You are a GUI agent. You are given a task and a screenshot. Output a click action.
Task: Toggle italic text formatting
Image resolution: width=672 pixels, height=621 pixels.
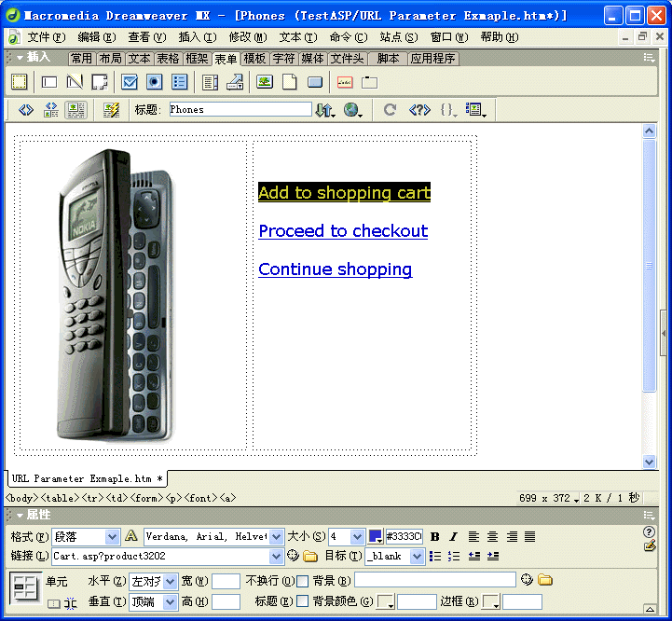(x=453, y=536)
